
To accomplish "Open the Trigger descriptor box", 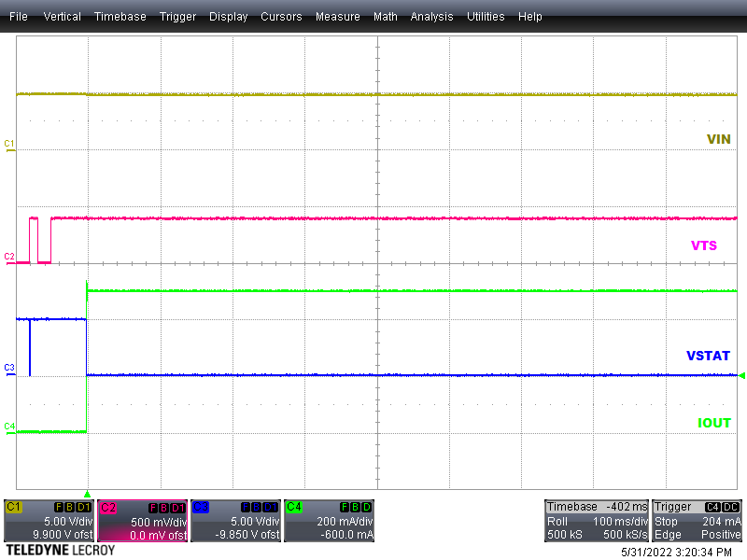I will pyautogui.click(x=697, y=521).
